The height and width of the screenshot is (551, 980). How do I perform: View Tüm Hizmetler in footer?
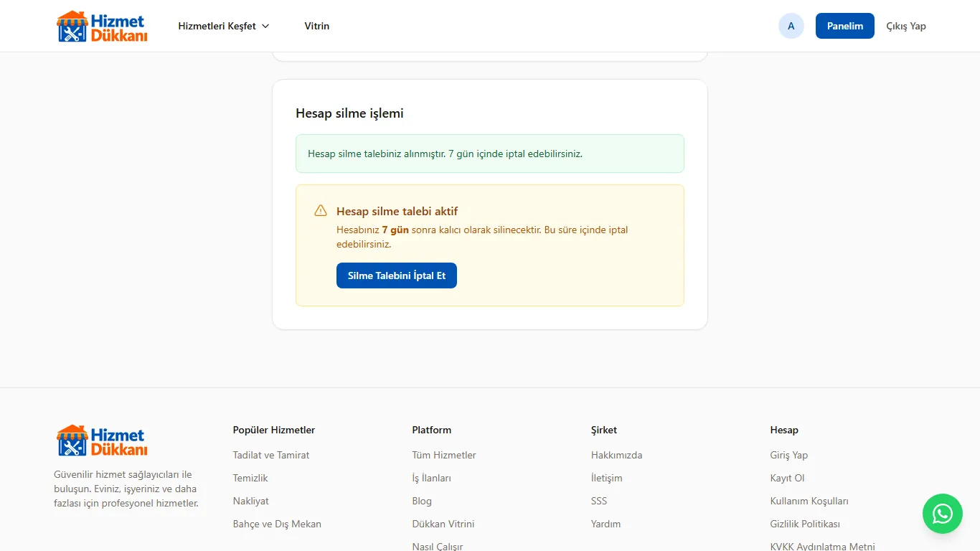[x=444, y=455]
